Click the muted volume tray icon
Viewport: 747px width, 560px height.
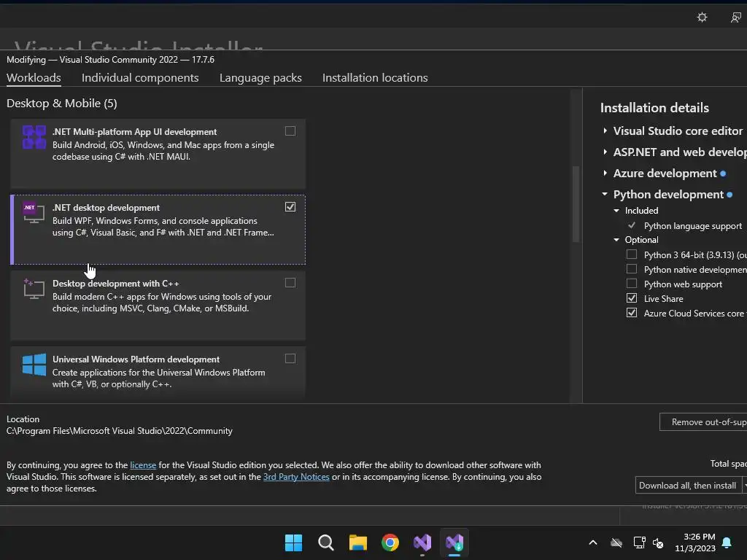pos(658,542)
